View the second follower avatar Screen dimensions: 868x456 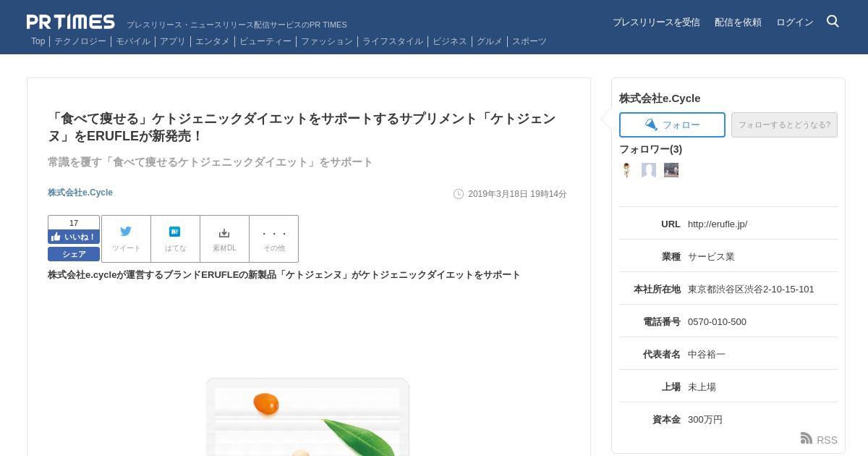[649, 170]
